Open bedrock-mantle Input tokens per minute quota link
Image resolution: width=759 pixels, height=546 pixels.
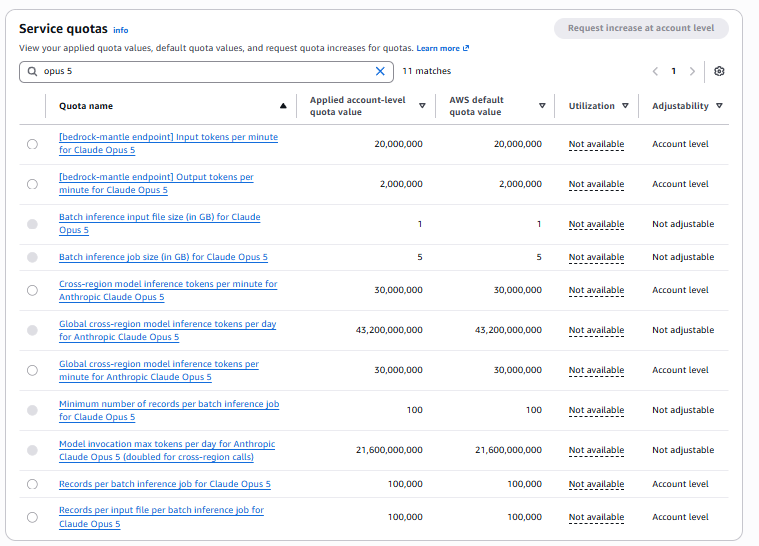[168, 143]
